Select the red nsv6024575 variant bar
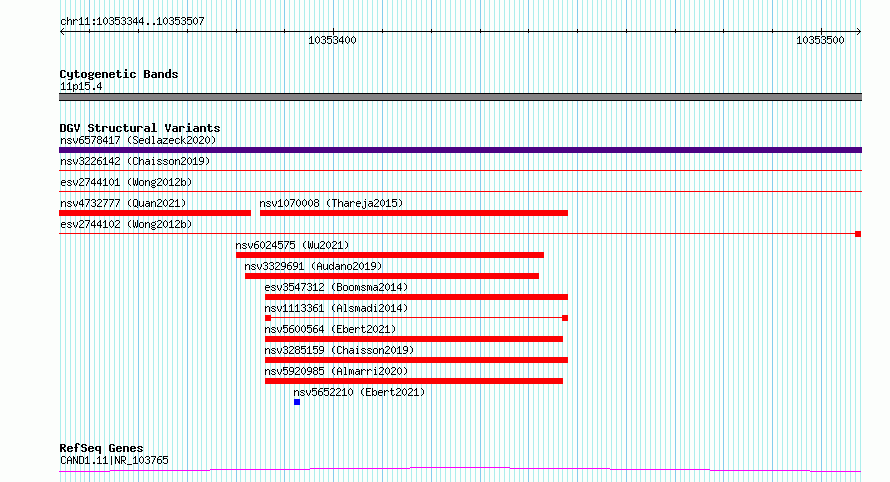This screenshot has width=890, height=482. click(390, 255)
